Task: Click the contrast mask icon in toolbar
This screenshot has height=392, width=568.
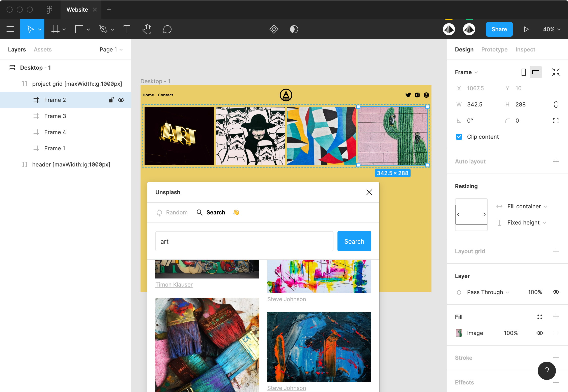Action: tap(294, 29)
